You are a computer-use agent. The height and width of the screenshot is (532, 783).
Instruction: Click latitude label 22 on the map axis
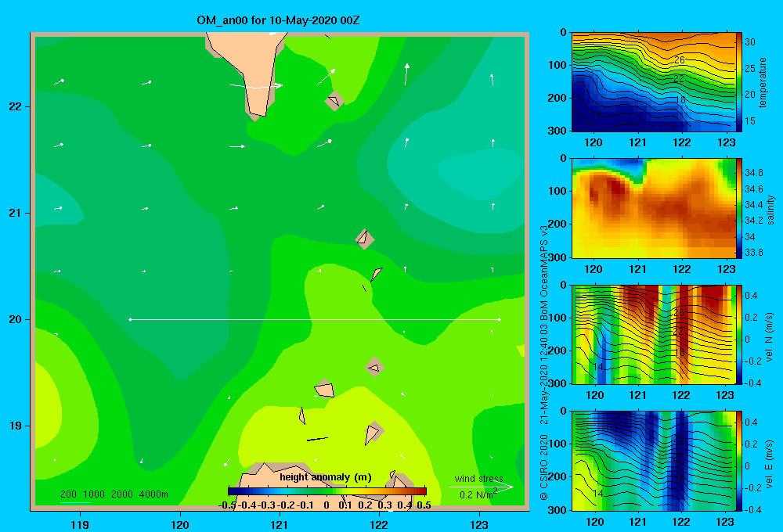click(x=15, y=106)
